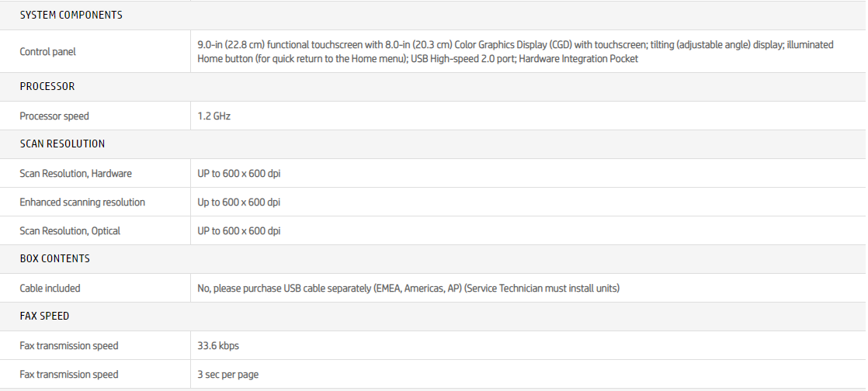Viewport: 868px width, 391px height.
Task: Click the 1.2 GHz processor value
Action: (214, 116)
